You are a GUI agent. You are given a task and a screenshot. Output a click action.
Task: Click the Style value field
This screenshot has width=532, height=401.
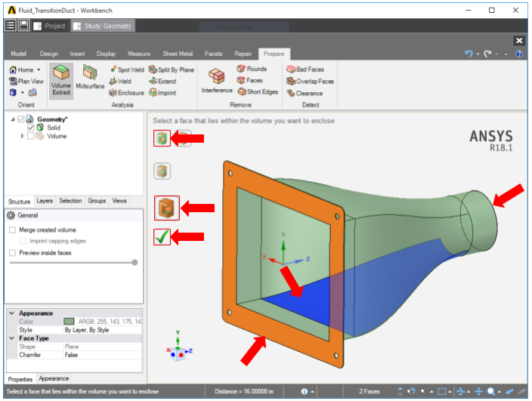point(103,330)
